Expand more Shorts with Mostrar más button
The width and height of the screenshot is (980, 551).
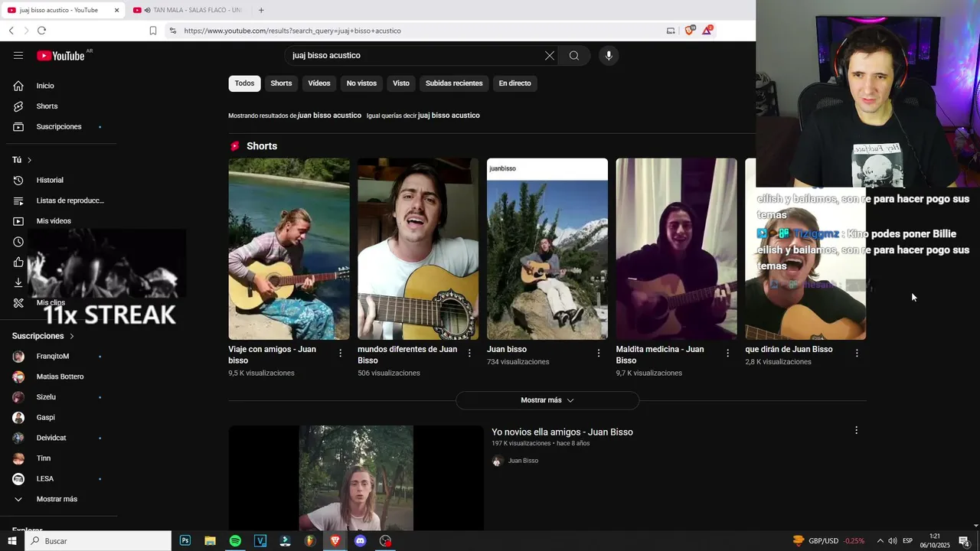click(547, 400)
